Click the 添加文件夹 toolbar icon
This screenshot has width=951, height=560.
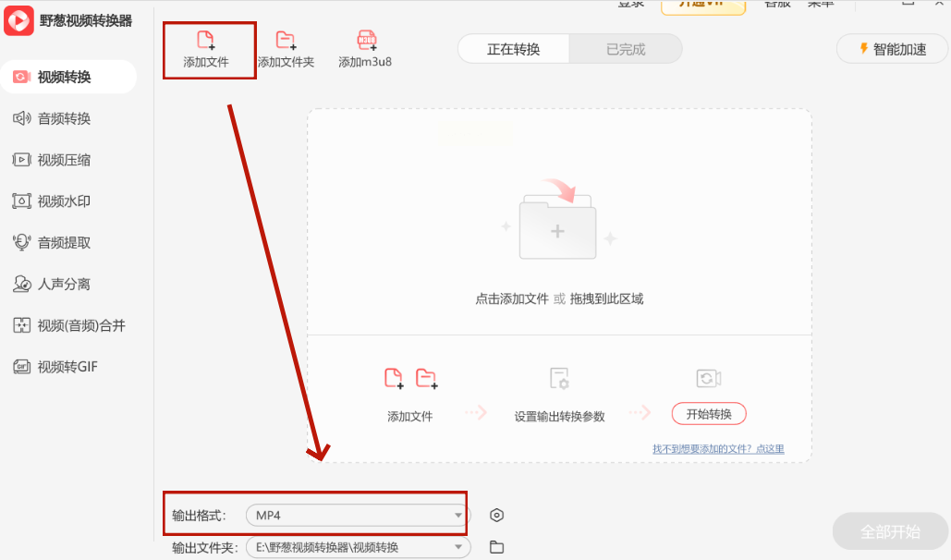click(285, 40)
